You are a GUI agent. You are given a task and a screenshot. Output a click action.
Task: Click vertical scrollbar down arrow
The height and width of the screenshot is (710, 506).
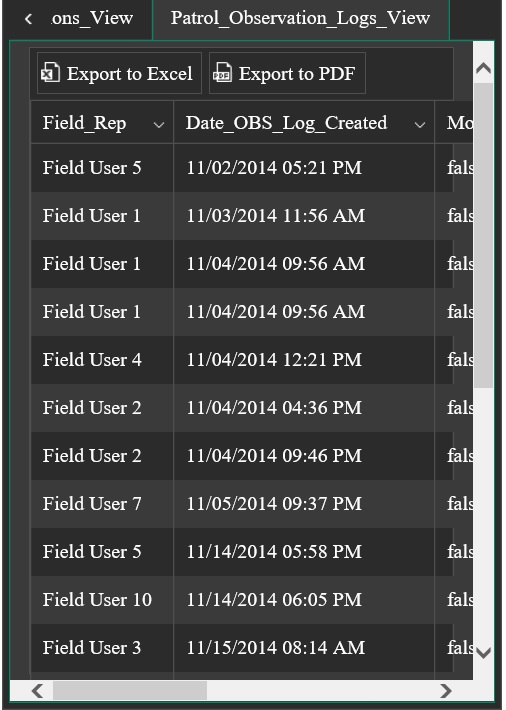483,652
